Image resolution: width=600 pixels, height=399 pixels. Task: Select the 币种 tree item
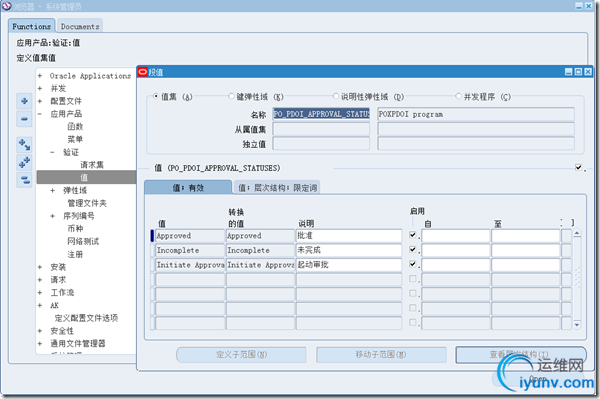coord(75,229)
